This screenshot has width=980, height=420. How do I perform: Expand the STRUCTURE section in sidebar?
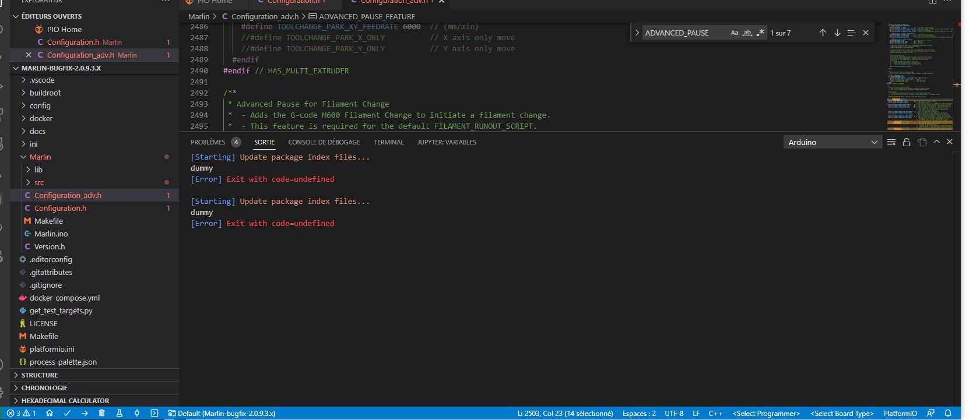tap(40, 375)
